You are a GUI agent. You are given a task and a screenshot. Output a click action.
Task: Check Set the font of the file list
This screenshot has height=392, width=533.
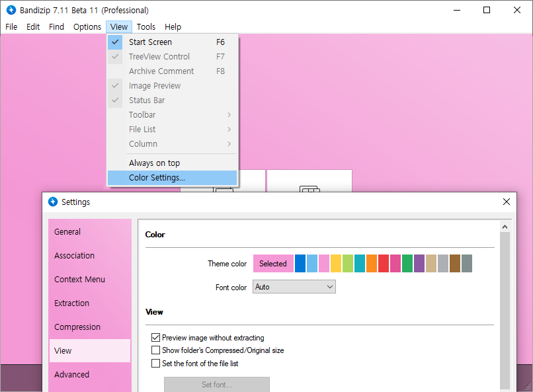[156, 363]
